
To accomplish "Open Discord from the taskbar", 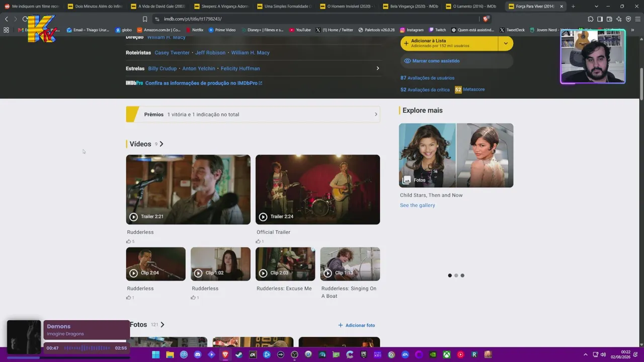I will pos(198,354).
